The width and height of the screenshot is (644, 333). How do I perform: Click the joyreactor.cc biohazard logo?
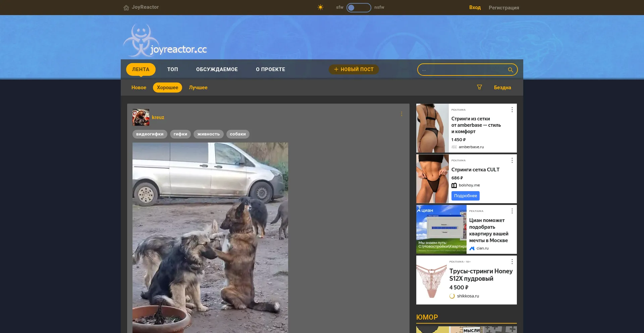point(141,40)
